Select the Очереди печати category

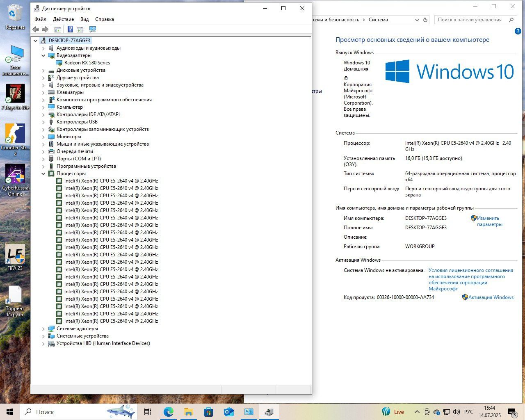(x=75, y=151)
